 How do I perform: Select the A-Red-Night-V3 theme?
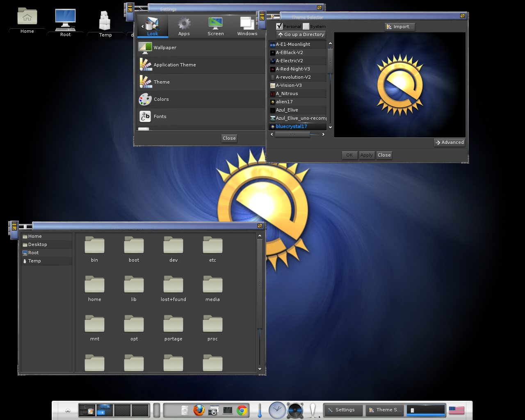coord(297,69)
